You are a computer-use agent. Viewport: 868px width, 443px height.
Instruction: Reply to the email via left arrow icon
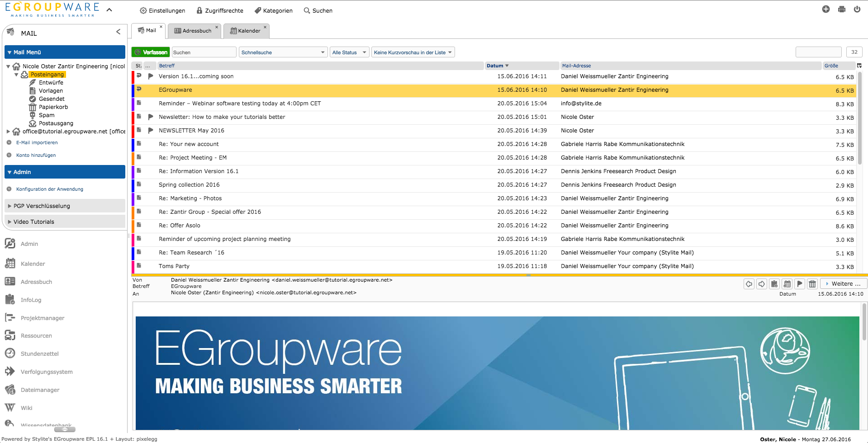point(749,284)
